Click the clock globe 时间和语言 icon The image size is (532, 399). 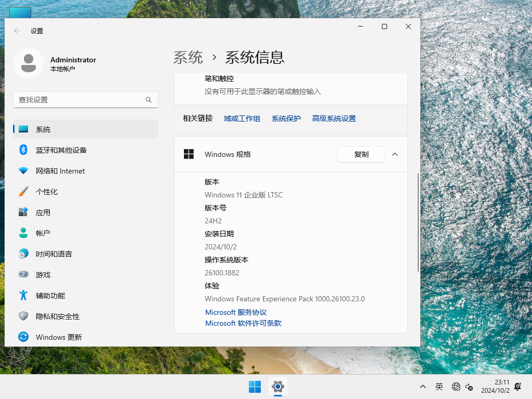[x=23, y=254]
